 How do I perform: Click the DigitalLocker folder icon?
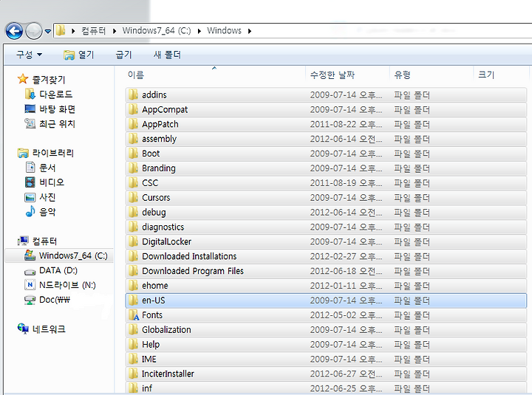coord(133,241)
